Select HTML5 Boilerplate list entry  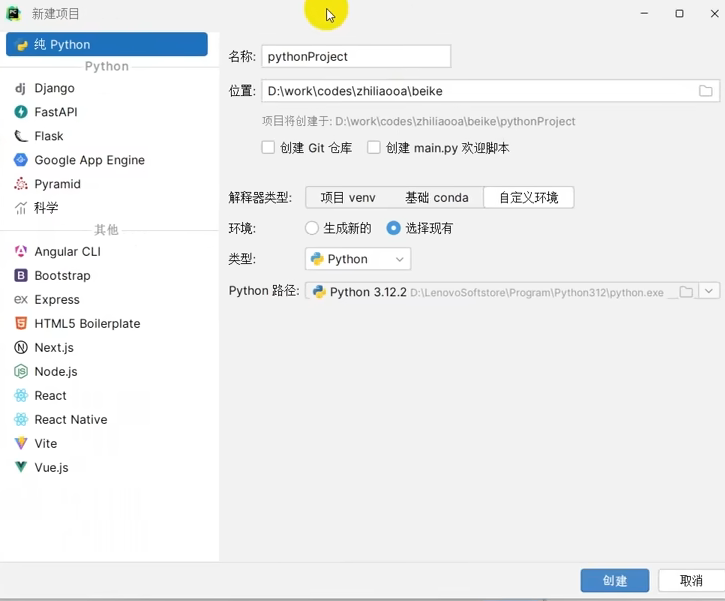(109, 323)
